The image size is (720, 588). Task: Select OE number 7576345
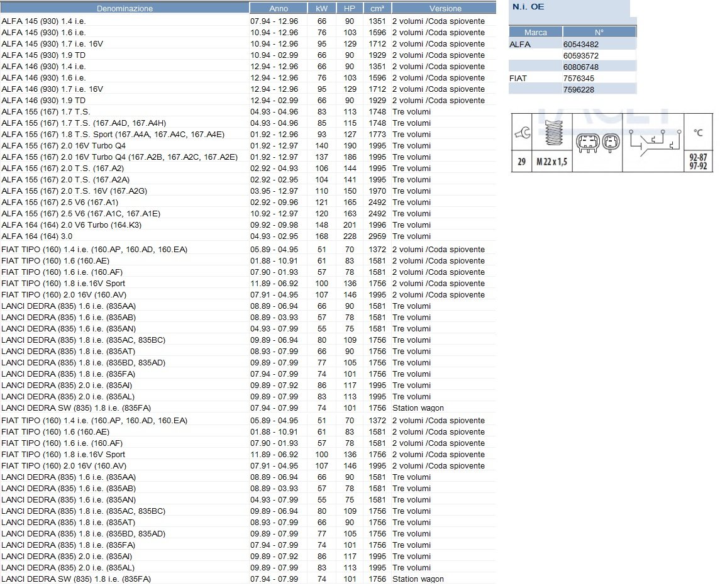[x=579, y=78]
